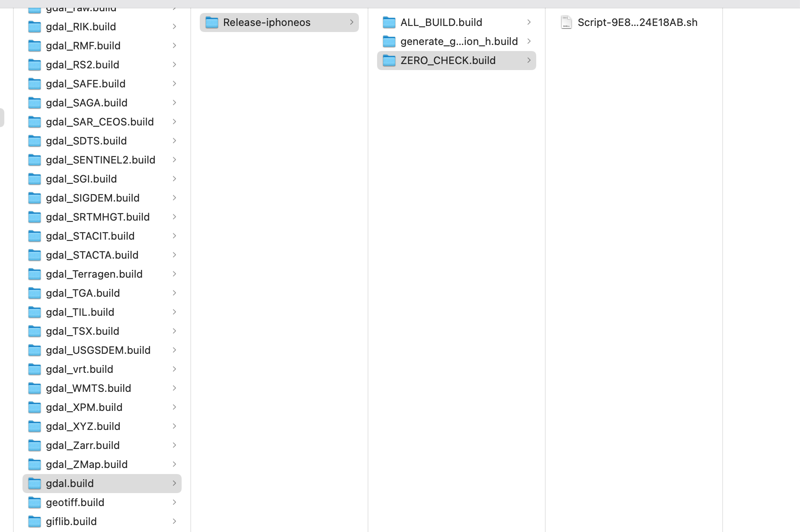
Task: Select the gdal_SAFE.build folder icon
Action: 34,83
